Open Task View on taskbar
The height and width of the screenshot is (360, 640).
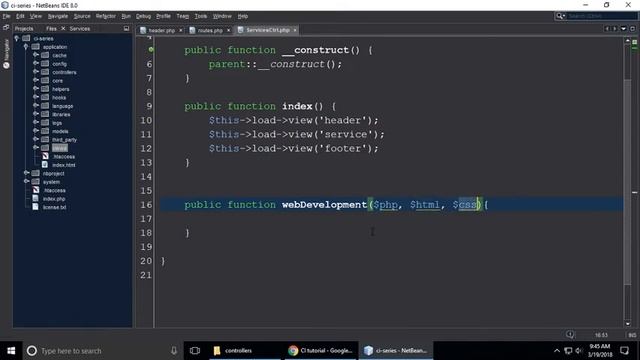pyautogui.click(x=195, y=351)
